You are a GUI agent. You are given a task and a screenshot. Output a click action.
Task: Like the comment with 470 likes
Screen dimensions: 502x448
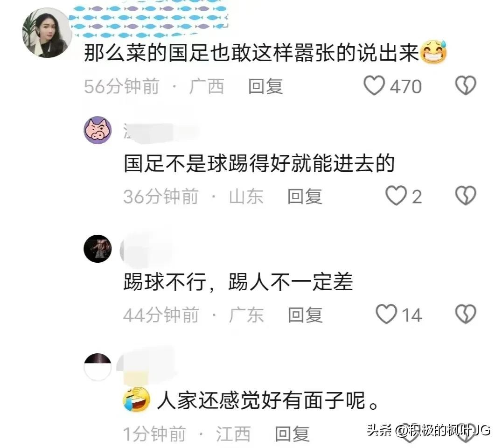pyautogui.click(x=374, y=85)
